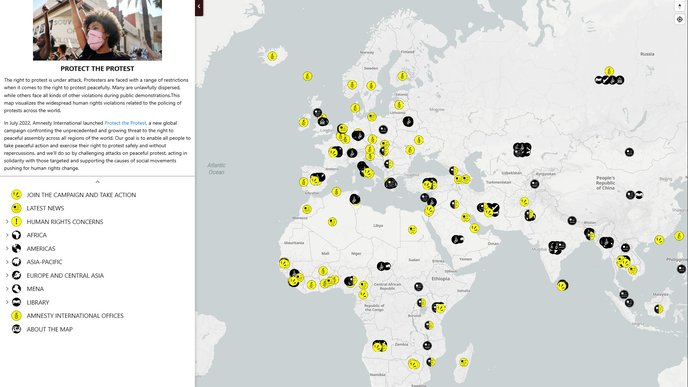Follow the Protect the Protest hyperlink

[125, 123]
